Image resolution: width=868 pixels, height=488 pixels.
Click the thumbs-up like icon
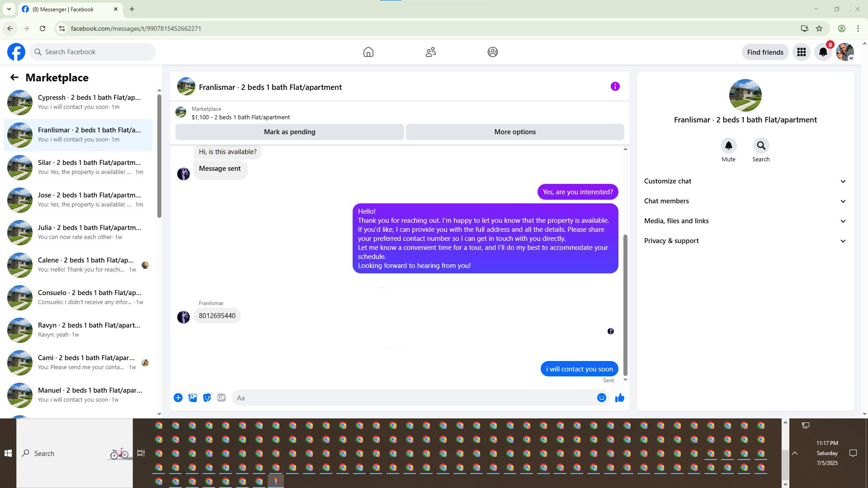[x=619, y=398]
